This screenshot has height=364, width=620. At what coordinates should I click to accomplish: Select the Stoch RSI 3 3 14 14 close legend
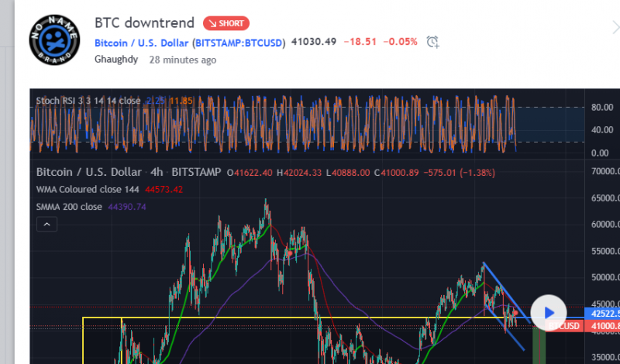coord(88,101)
